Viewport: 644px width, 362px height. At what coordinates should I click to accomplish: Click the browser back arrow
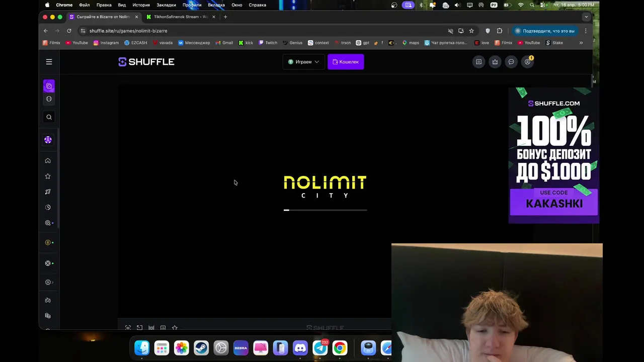coord(46,31)
